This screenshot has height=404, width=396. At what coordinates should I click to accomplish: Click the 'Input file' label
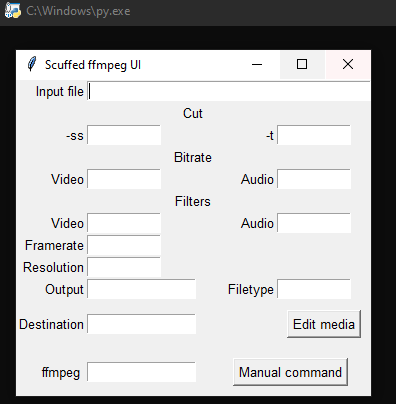click(x=60, y=92)
